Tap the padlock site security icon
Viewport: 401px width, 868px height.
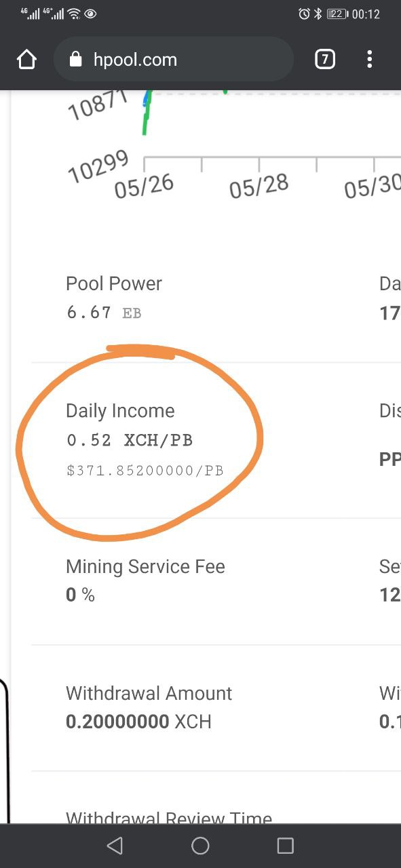click(77, 60)
